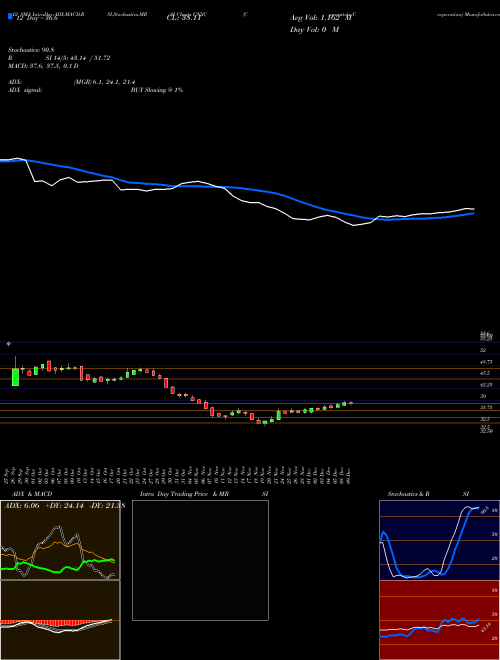Click the 'Stochastics & R' panel title
The height and width of the screenshot is (660, 500).
[409, 494]
